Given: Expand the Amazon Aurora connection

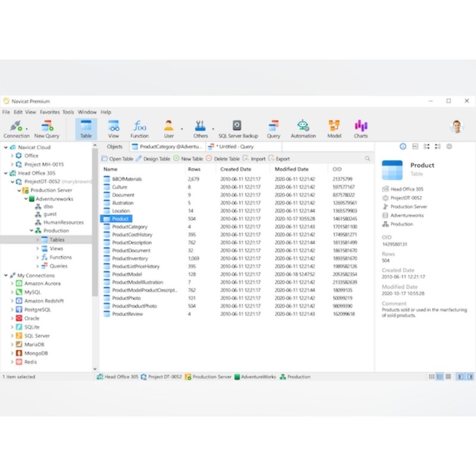Looking at the screenshot, I should pos(12,284).
